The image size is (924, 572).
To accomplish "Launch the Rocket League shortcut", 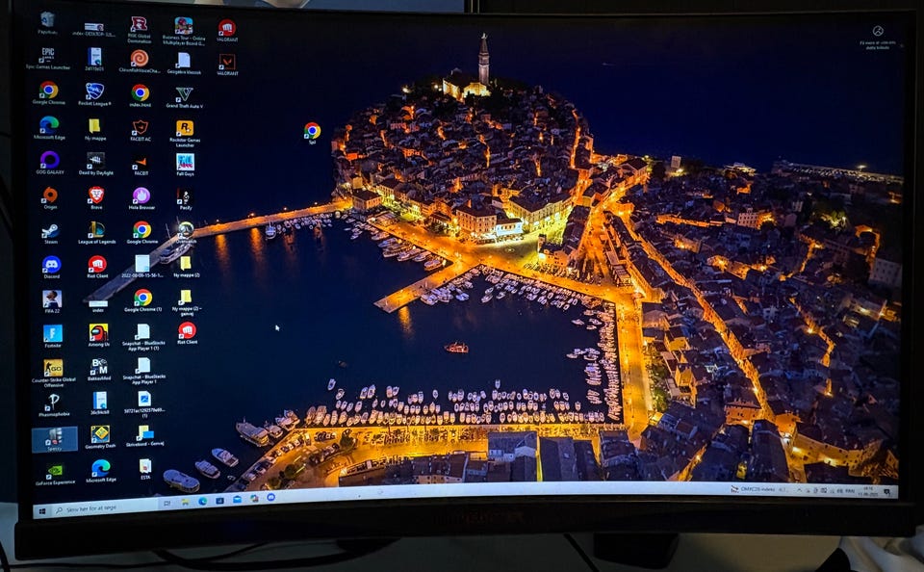I will (94, 94).
